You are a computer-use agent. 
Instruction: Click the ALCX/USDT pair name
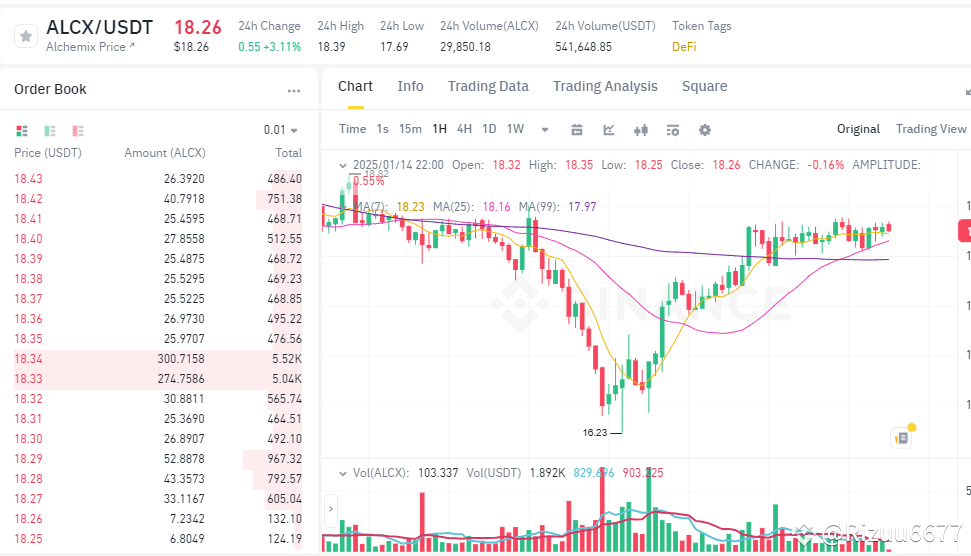click(x=100, y=27)
